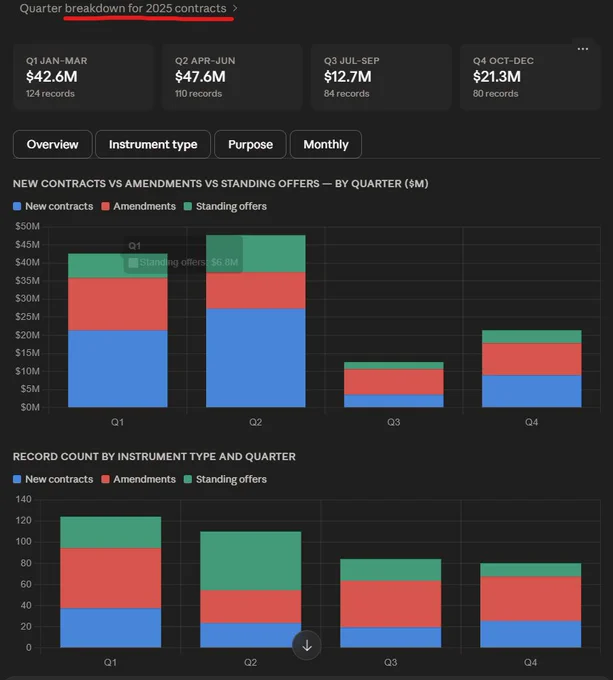Viewport: 613px width, 680px height.
Task: Click Q4 New contracts blue segment in dollar chart
Action: tap(532, 391)
